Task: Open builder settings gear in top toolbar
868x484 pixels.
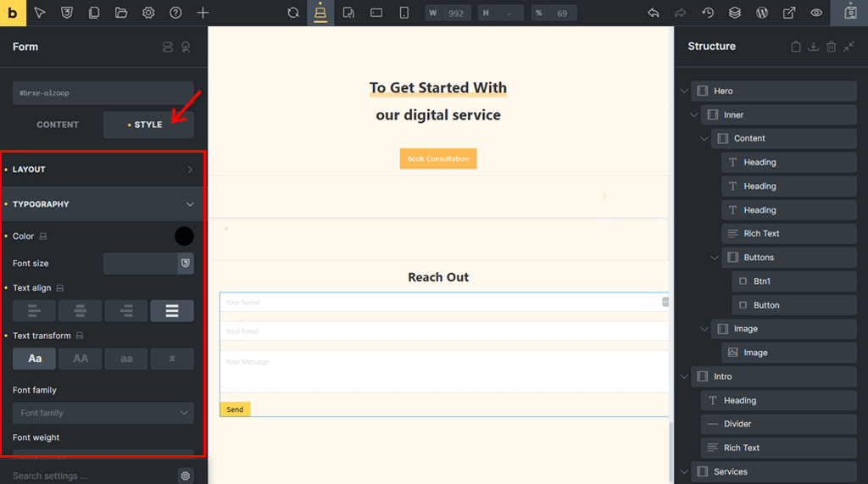Action: coord(148,13)
